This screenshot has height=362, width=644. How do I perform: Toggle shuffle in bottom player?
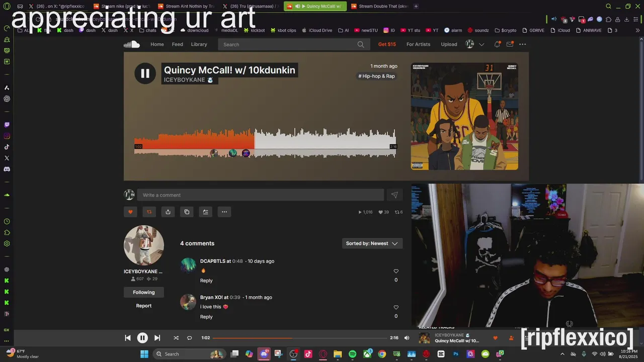tap(176, 338)
